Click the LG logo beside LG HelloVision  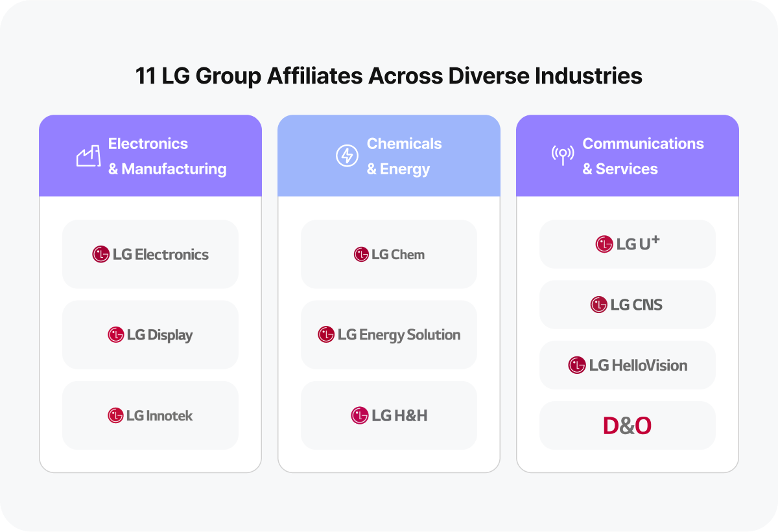coord(576,365)
